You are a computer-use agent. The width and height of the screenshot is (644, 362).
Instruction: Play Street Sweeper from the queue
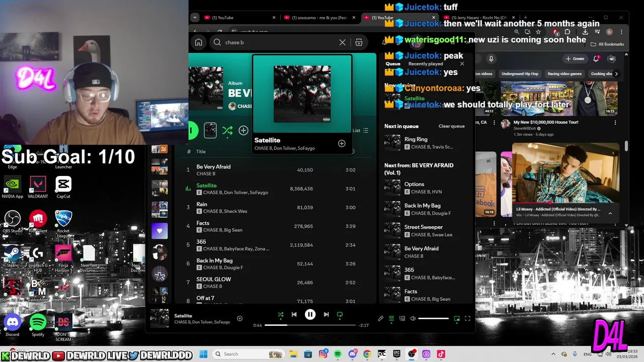(426, 231)
